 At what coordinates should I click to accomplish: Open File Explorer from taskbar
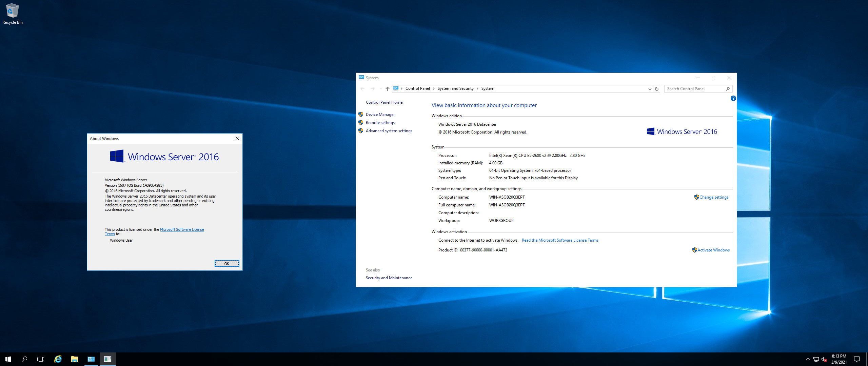click(x=75, y=359)
